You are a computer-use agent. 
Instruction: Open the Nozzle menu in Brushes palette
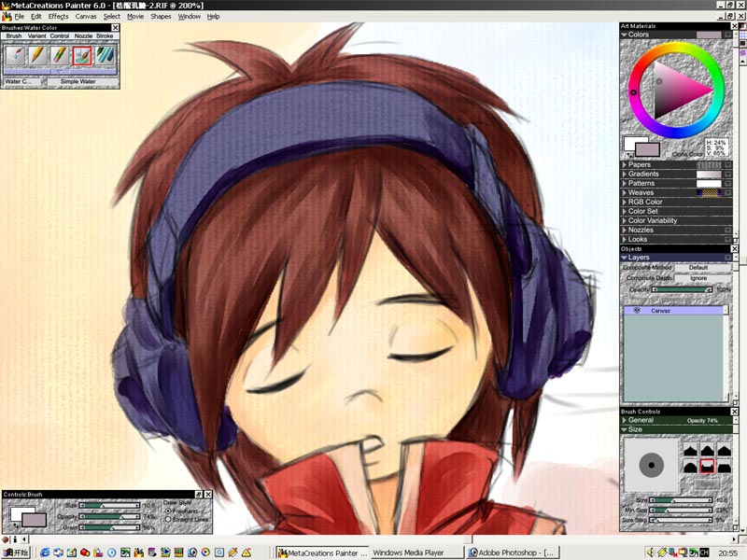pyautogui.click(x=83, y=35)
